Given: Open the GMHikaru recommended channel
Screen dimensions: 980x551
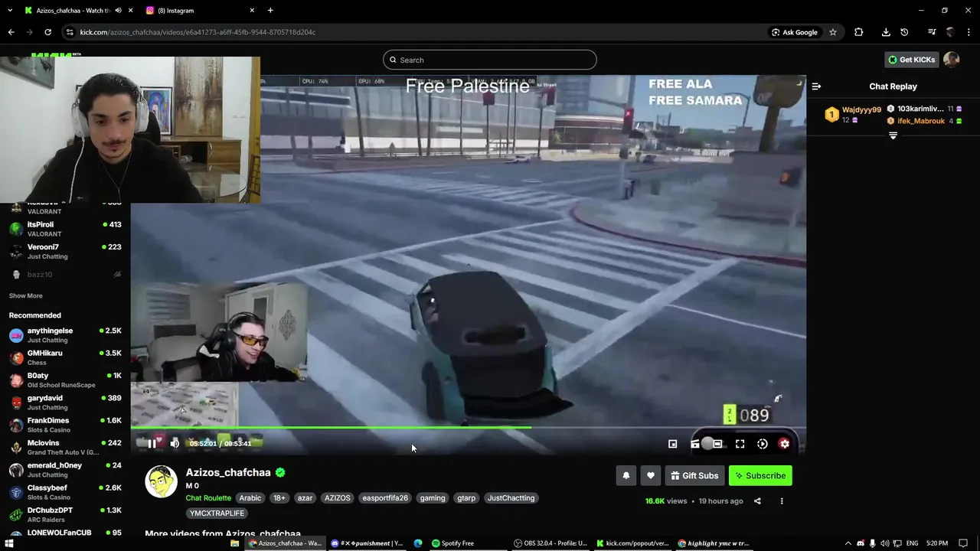Looking at the screenshot, I should click(65, 357).
